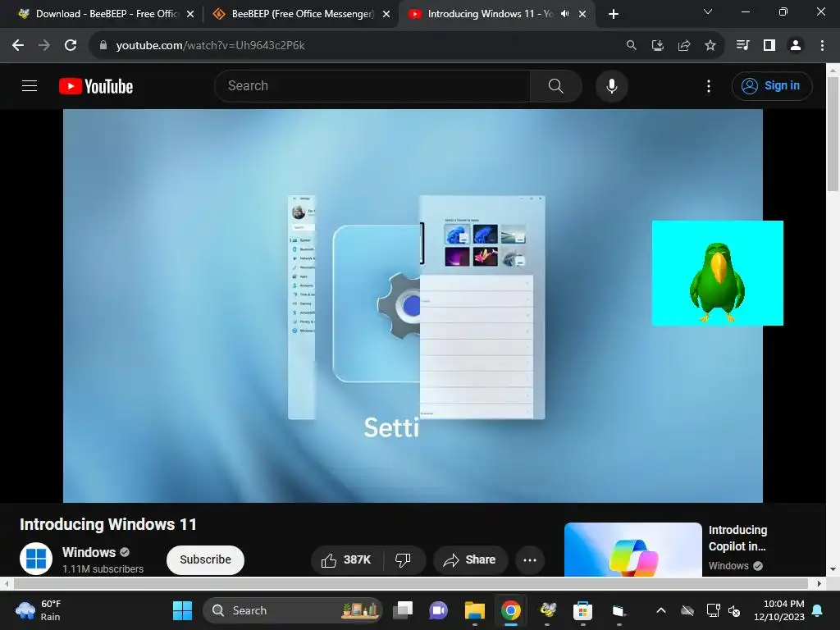Reload the YouTube page
This screenshot has width=840, height=630.
point(71,46)
